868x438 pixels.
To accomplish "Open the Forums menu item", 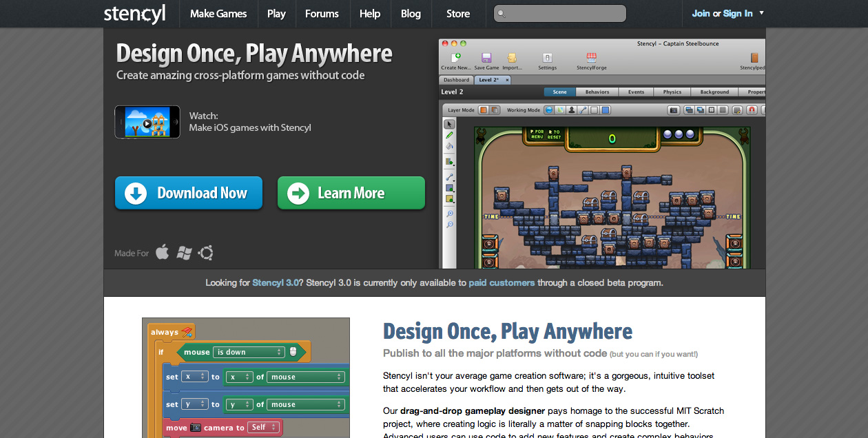I will [x=322, y=14].
